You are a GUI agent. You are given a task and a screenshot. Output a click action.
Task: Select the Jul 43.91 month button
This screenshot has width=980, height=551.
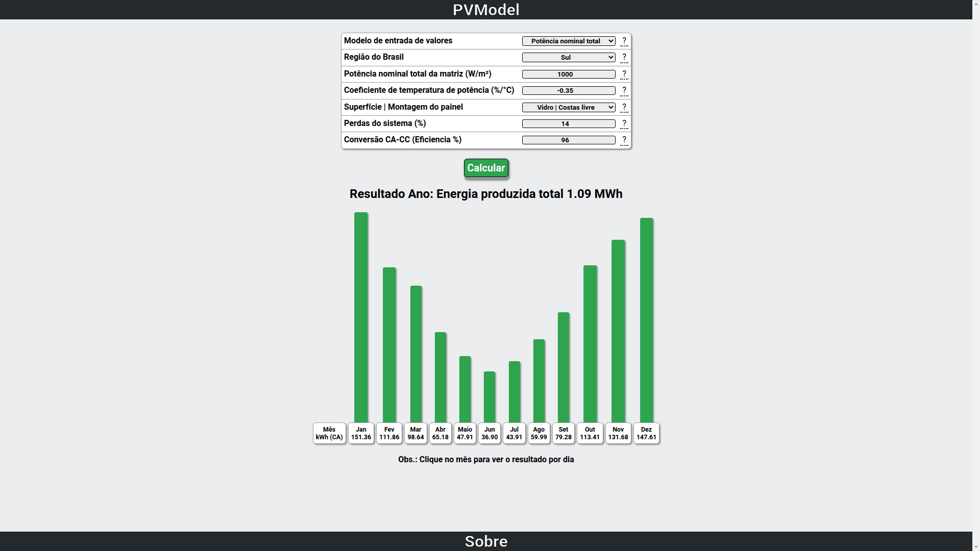point(514,433)
